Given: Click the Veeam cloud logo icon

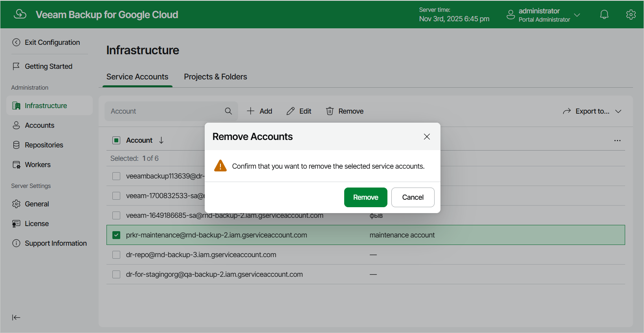Looking at the screenshot, I should (x=20, y=14).
